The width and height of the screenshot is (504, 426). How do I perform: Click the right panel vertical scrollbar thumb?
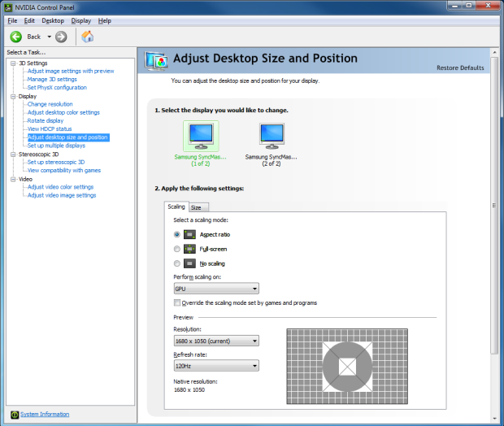click(x=494, y=205)
